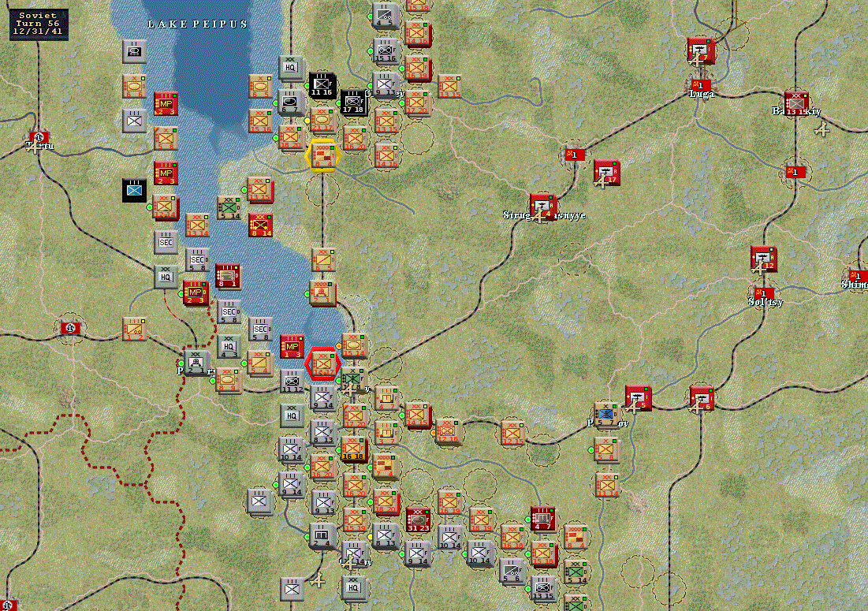Select the air unit on Strugi Krasnyye

pyautogui.click(x=542, y=207)
